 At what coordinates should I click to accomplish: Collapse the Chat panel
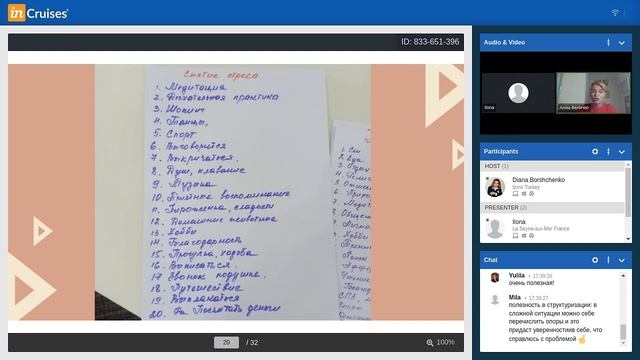click(622, 260)
